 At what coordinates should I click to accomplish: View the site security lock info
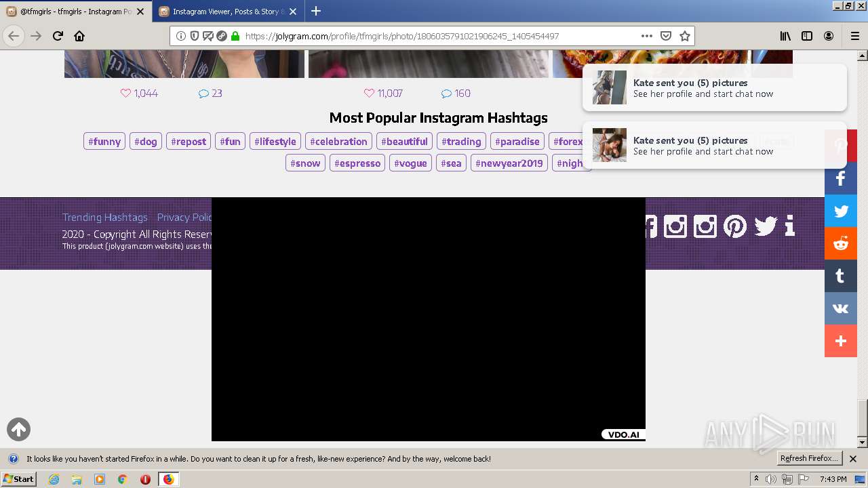[235, 36]
